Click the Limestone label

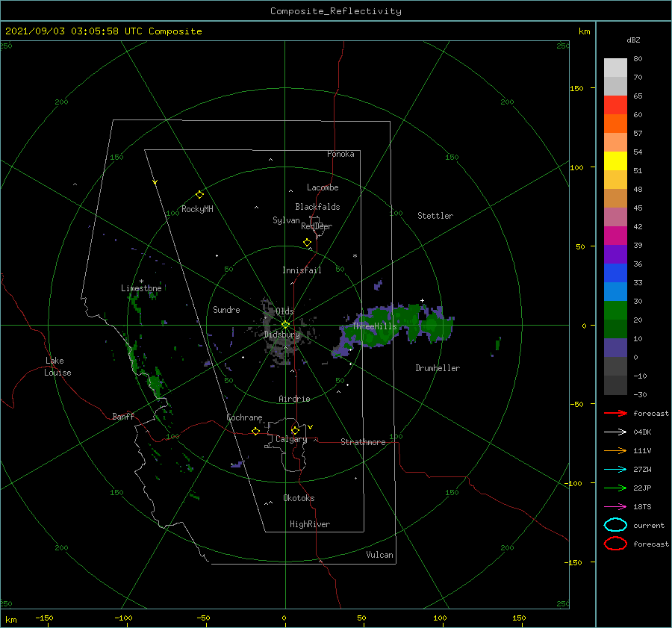point(141,288)
